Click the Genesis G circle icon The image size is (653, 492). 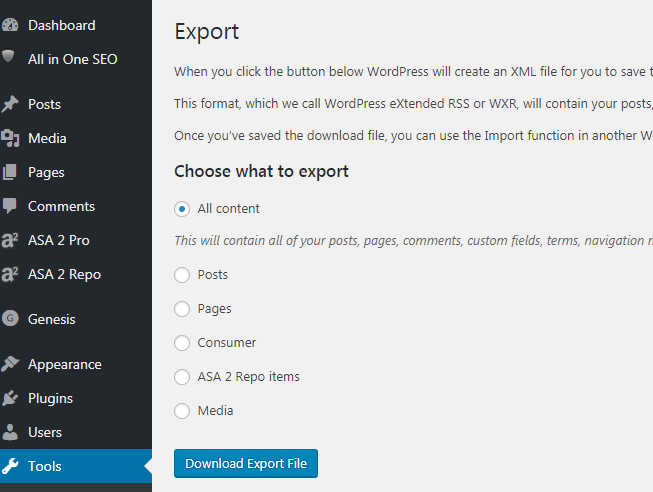pyautogui.click(x=10, y=319)
